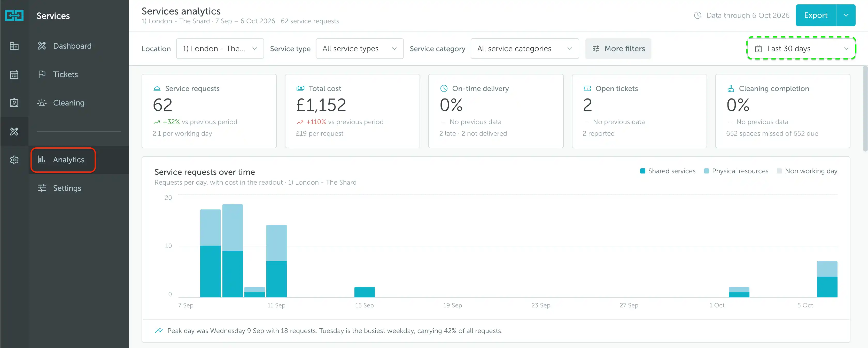Open the gear settings icon in the left rail
The image size is (868, 348).
[14, 160]
